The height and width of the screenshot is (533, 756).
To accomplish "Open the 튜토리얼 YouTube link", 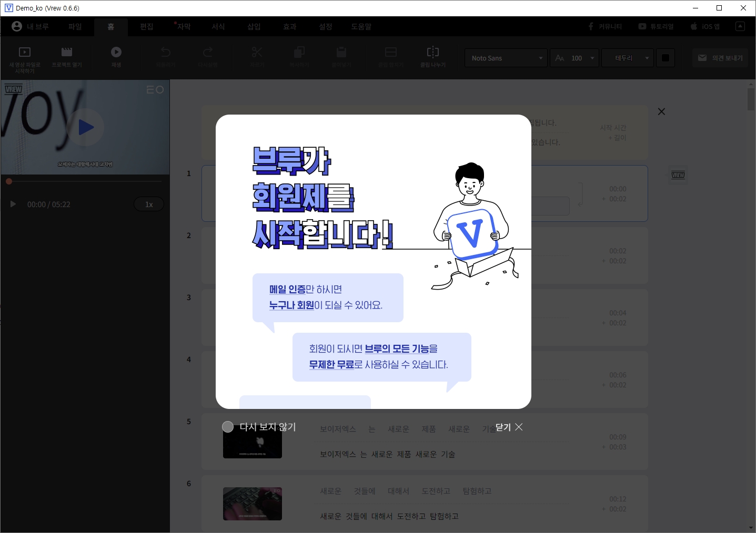I will pyautogui.click(x=656, y=26).
